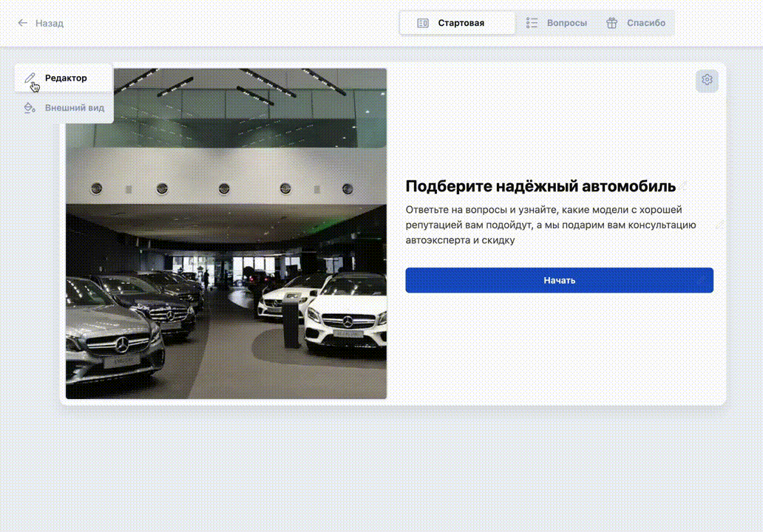Select the Внешний вид mode
The image size is (763, 532).
pos(75,108)
